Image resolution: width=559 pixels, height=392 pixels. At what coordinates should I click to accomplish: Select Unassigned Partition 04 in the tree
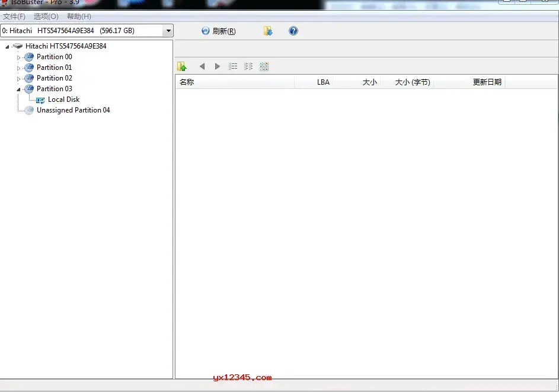pos(73,110)
